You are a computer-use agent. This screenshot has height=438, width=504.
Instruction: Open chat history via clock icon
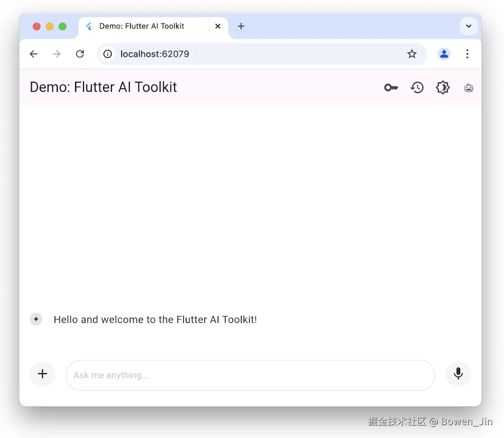click(417, 88)
